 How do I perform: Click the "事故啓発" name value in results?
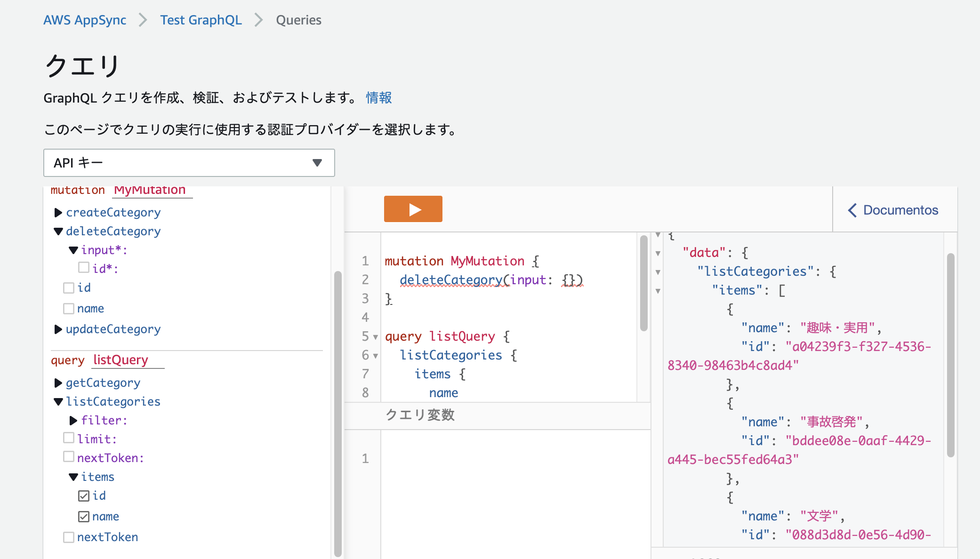831,422
